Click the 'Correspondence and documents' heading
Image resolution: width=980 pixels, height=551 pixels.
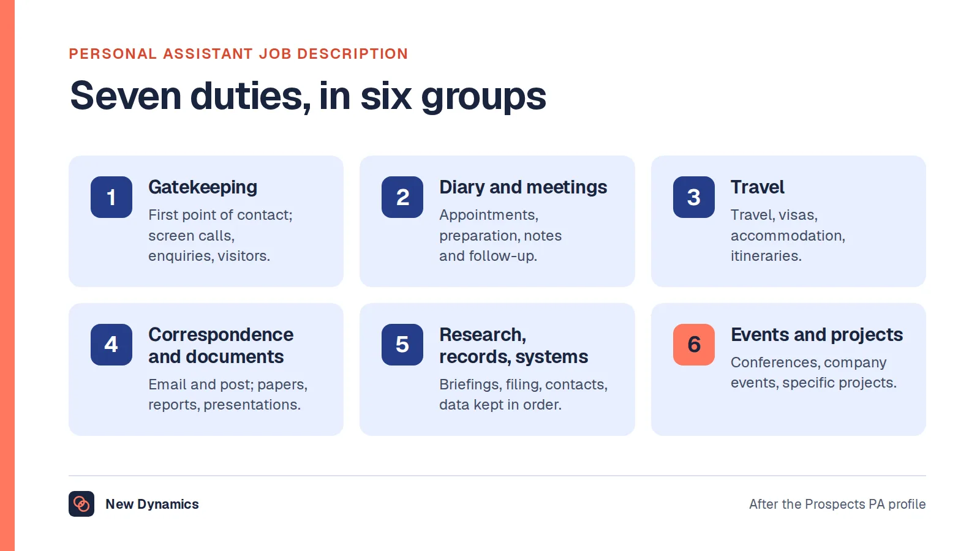(x=221, y=345)
